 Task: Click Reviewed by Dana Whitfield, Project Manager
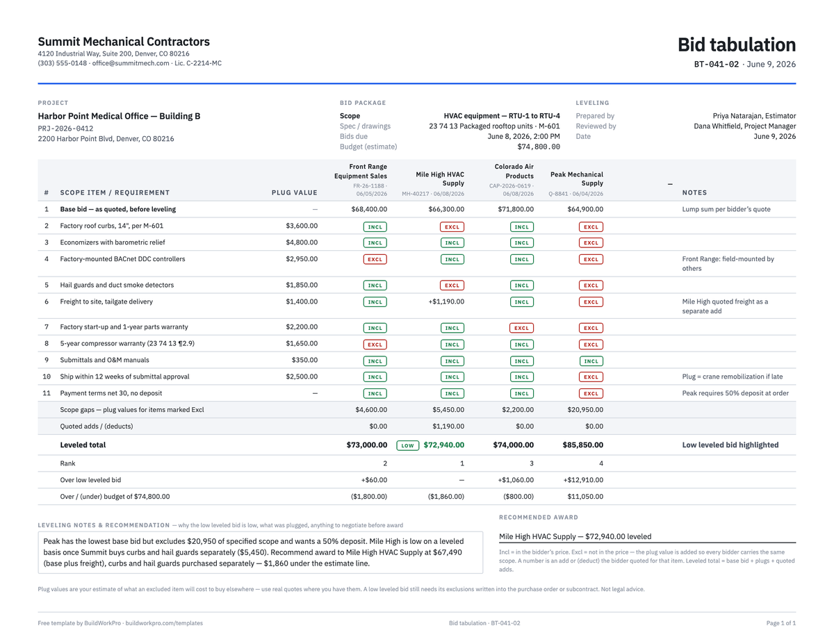click(x=745, y=126)
